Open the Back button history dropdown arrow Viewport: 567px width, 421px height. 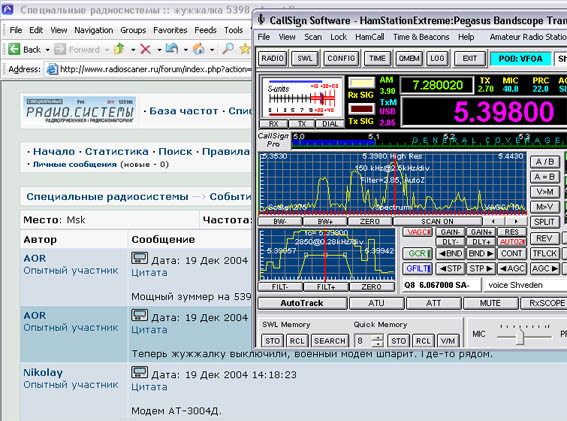pyautogui.click(x=47, y=50)
